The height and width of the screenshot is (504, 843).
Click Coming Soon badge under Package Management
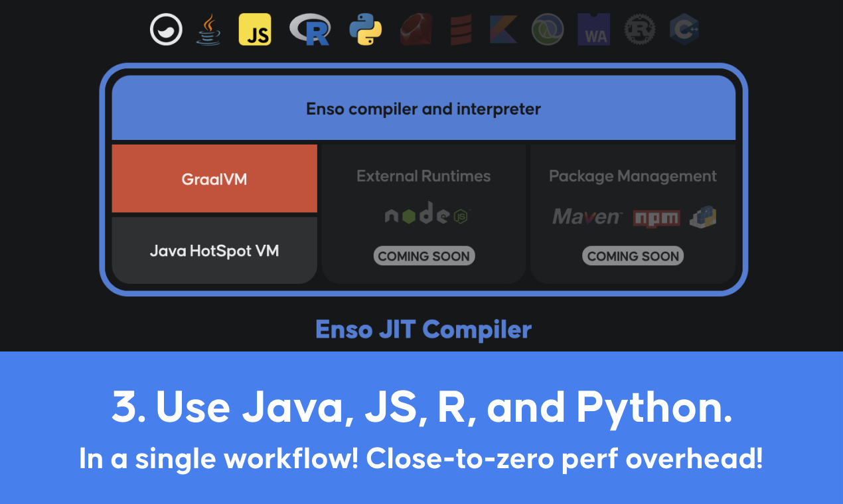click(x=633, y=256)
